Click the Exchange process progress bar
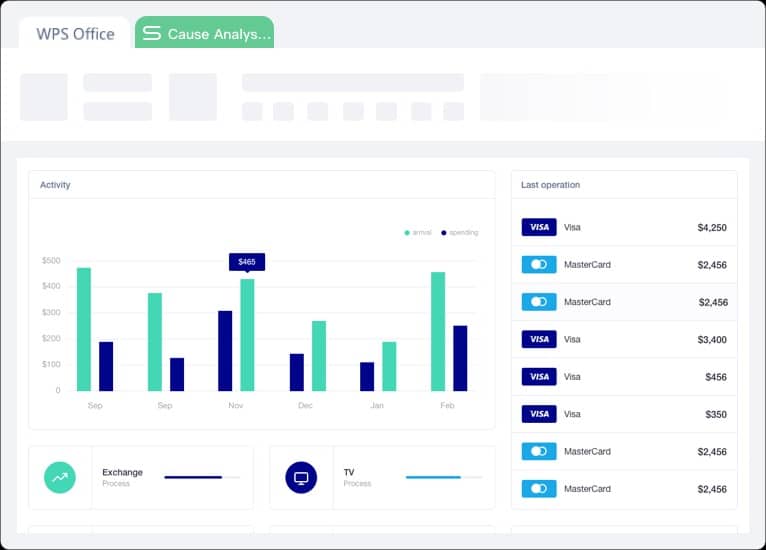Viewport: 766px width, 550px height. coord(202,477)
